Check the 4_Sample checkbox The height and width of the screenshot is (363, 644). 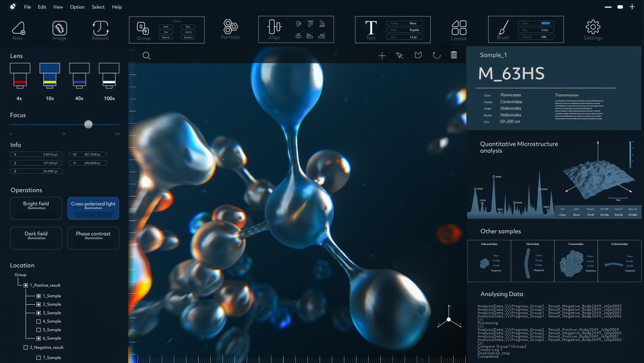point(39,322)
